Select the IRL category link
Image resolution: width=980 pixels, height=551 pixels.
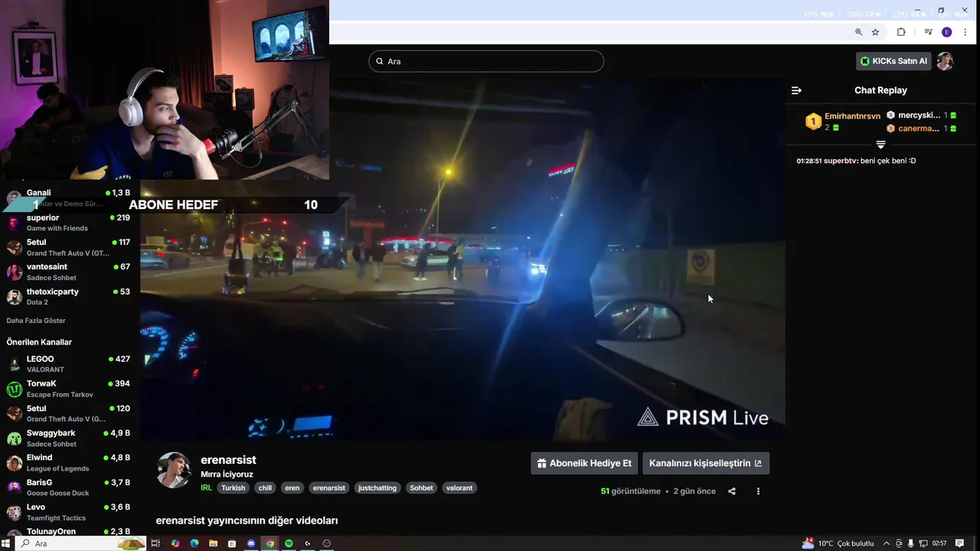[206, 487]
